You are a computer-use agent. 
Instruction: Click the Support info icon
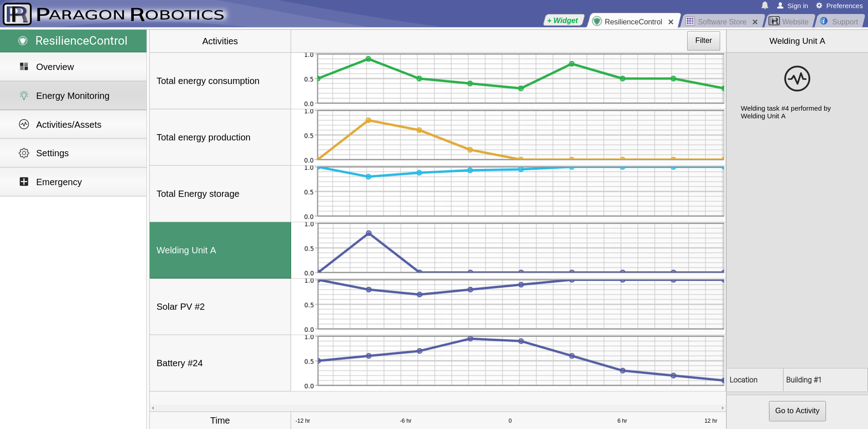pos(824,21)
